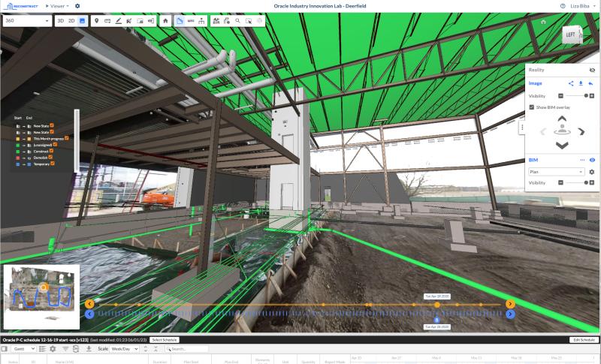The image size is (601, 364).
Task: Hide the Reality panel with eye-slash icon
Action: point(592,70)
